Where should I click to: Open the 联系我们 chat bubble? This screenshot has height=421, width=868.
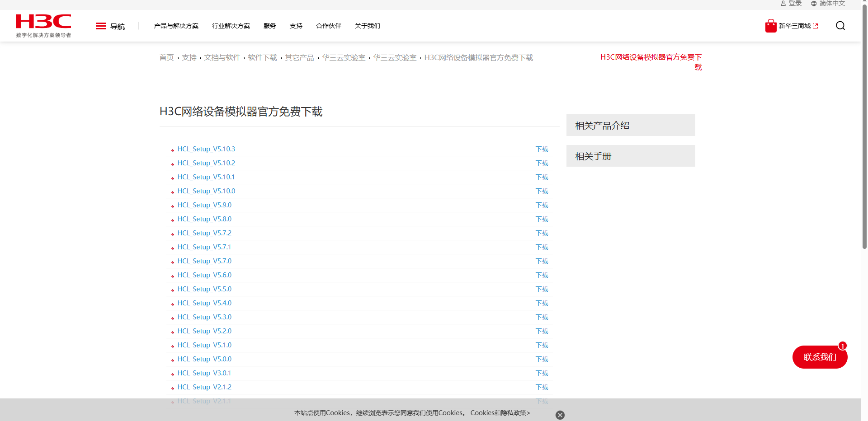(820, 357)
